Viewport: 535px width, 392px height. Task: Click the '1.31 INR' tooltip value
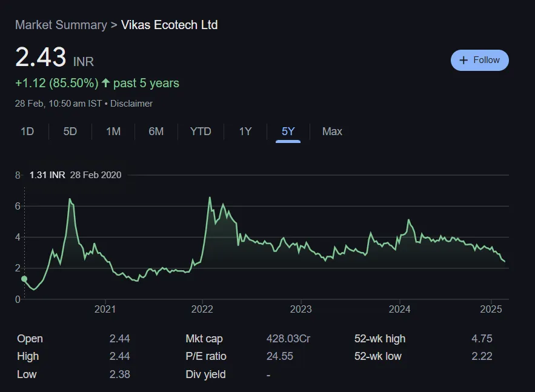[47, 175]
